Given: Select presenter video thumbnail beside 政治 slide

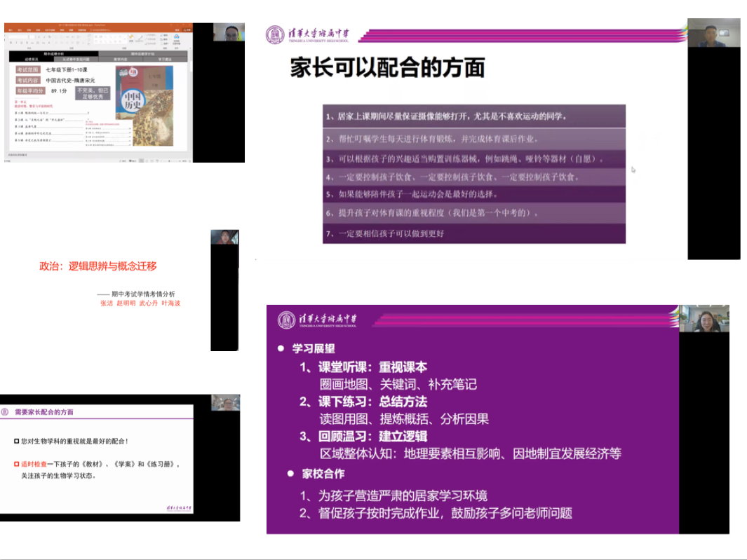Looking at the screenshot, I should click(224, 238).
